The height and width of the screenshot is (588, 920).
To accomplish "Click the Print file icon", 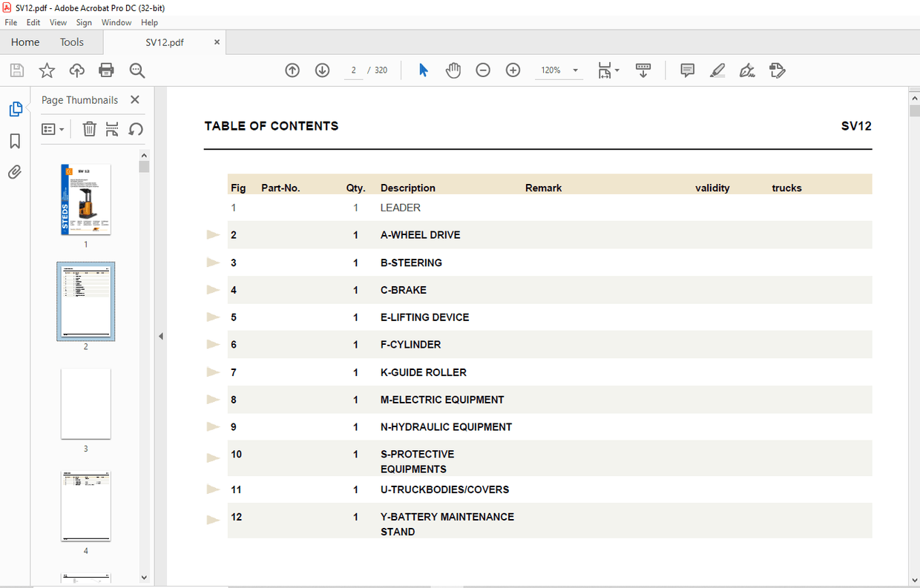I will coord(106,70).
